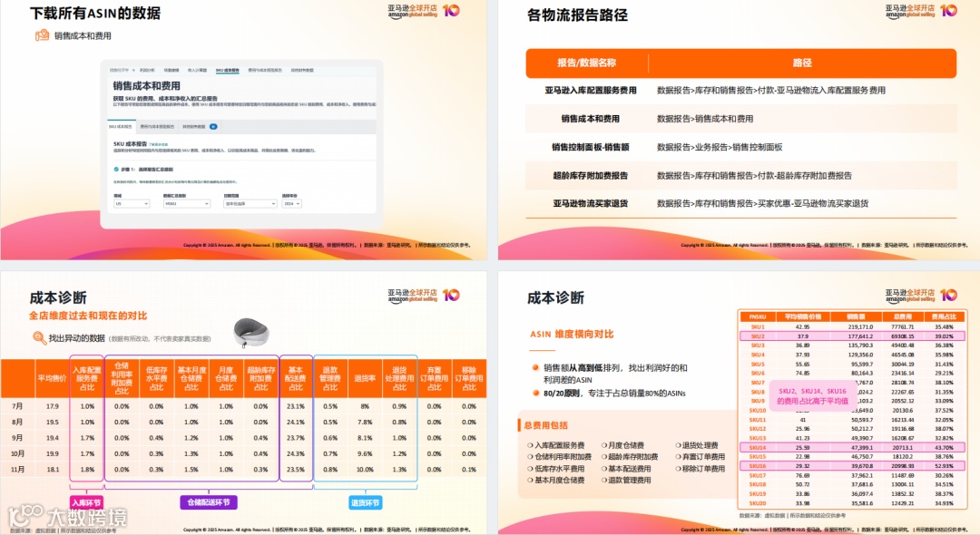
Task: Click the 8.1% return rate in 9月 row
Action: pos(365,438)
